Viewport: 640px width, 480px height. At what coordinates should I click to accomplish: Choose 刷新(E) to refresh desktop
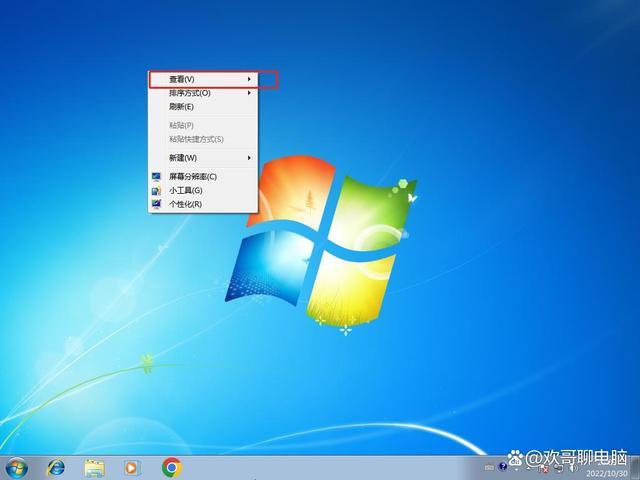[x=203, y=107]
